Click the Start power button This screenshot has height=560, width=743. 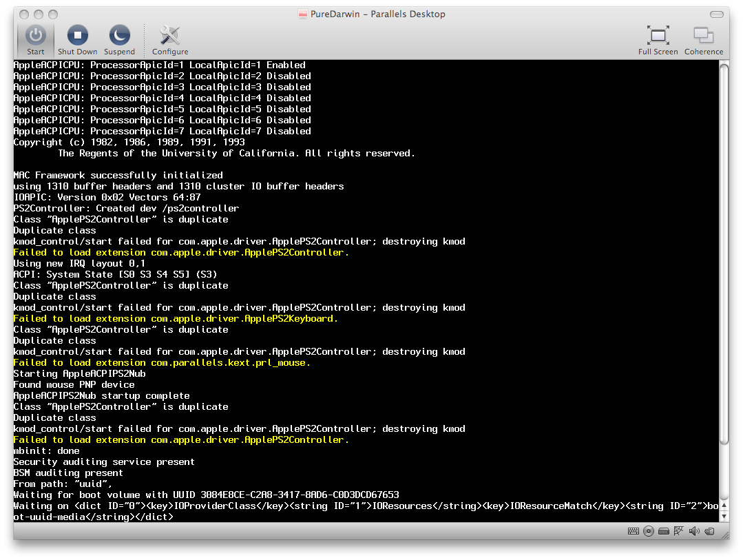(36, 40)
